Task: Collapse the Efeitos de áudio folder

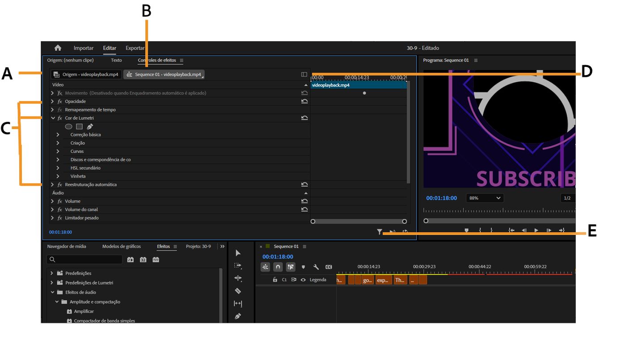Action: coord(52,292)
